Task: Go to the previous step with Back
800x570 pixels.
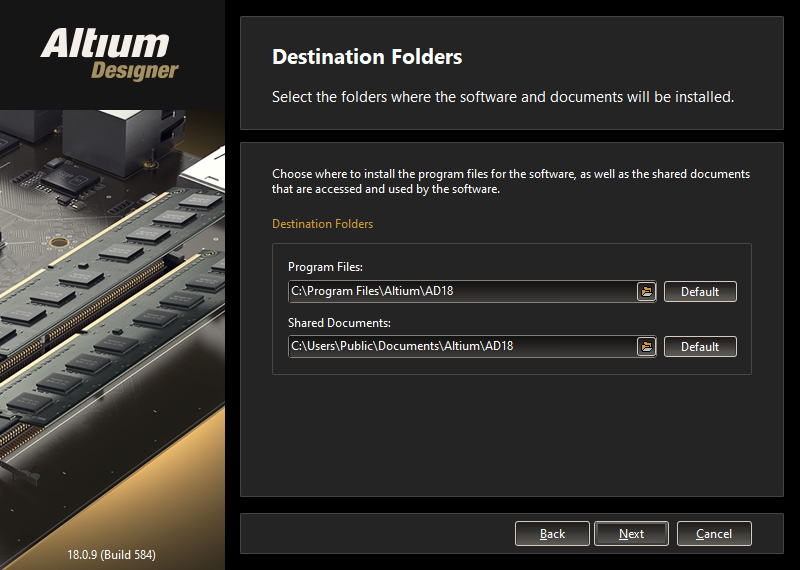Action: [x=552, y=534]
